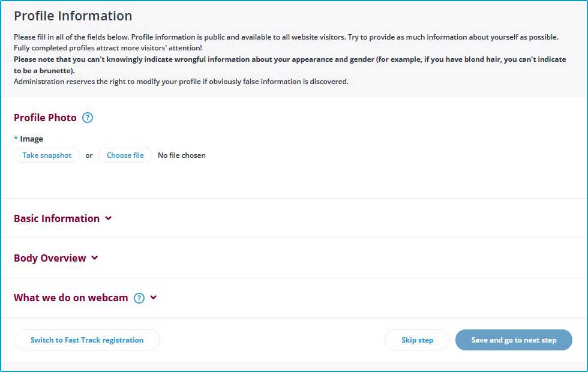Click the Image field label
The width and height of the screenshot is (588, 372).
click(x=32, y=139)
